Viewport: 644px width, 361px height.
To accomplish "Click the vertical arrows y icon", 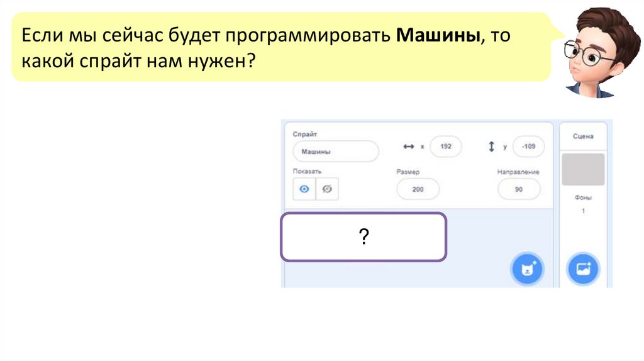I will tap(492, 147).
